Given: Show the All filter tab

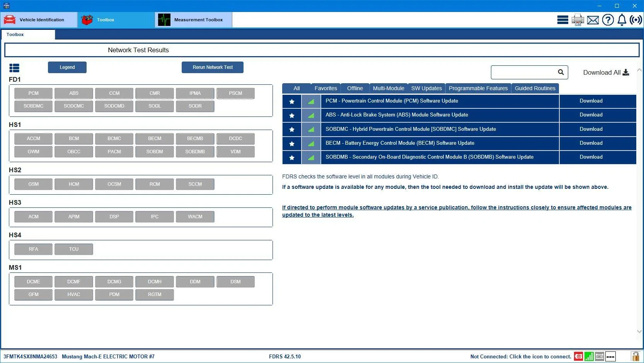Looking at the screenshot, I should [296, 88].
